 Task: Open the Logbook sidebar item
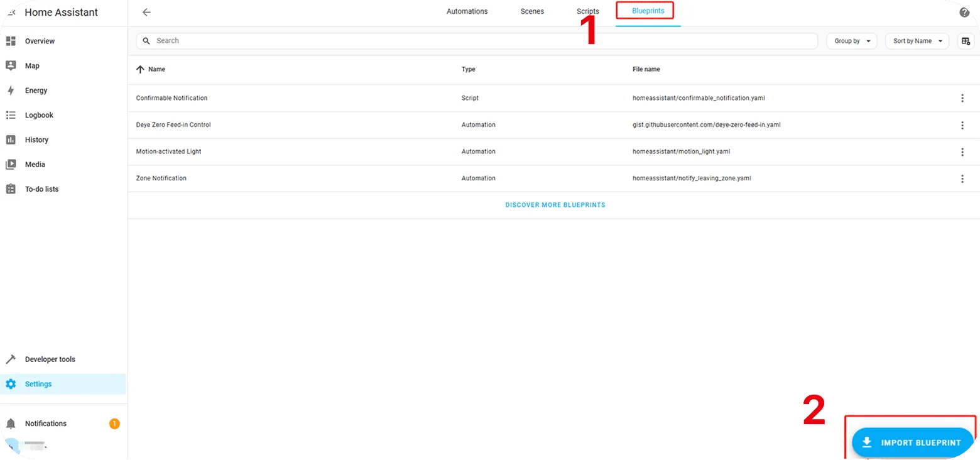pyautogui.click(x=39, y=115)
